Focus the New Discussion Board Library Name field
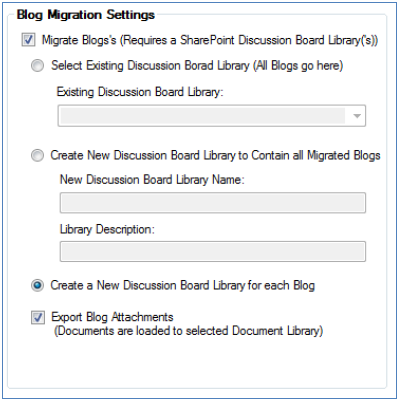The height and width of the screenshot is (400, 399). click(x=213, y=203)
